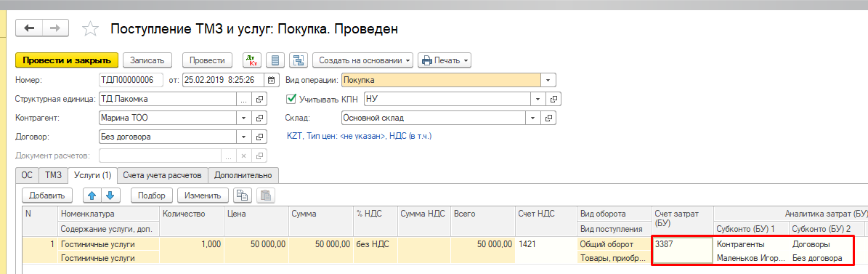Show Дт/Кт postings of the document

(252, 60)
